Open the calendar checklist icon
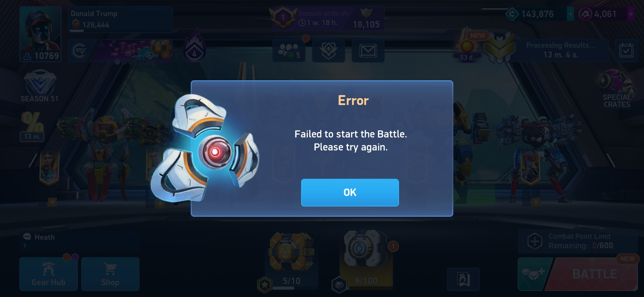Screen dimensions: 644x297 click(x=626, y=51)
